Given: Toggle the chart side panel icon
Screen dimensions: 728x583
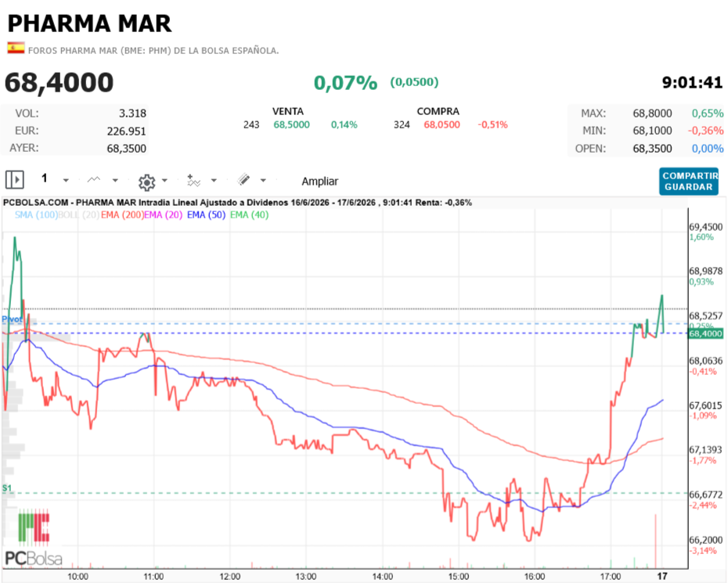Looking at the screenshot, I should (x=14, y=179).
